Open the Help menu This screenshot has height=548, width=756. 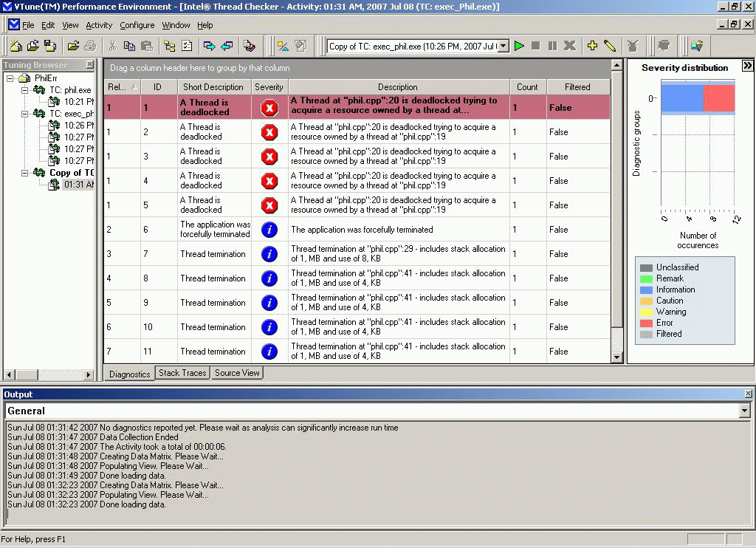click(x=205, y=25)
